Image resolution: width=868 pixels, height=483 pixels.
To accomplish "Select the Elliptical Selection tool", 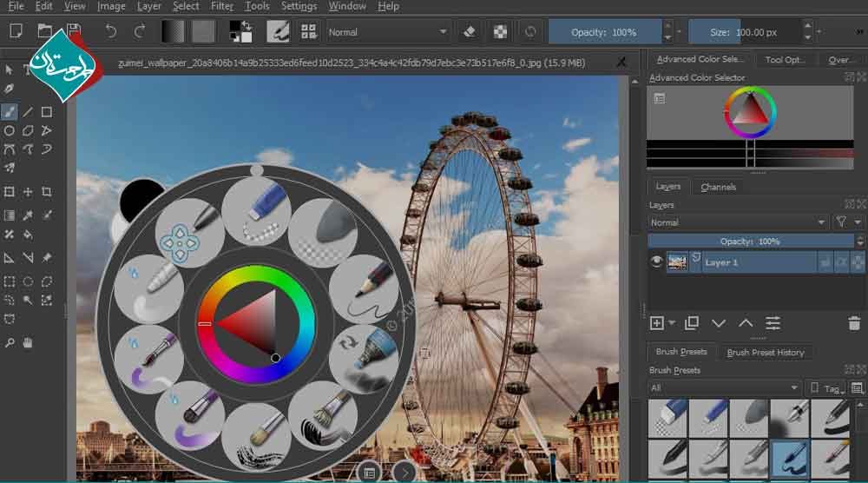I will [x=28, y=281].
